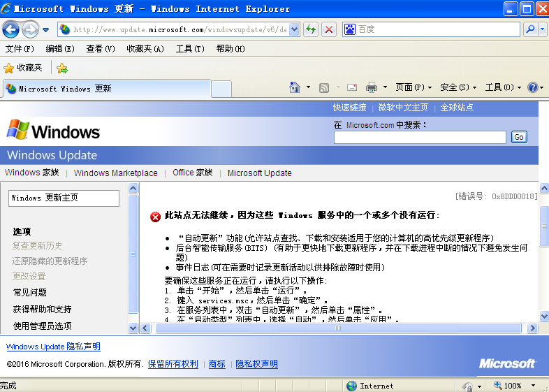Viewport: 549px width, 392px height.
Task: Open Windows Update 隐私声明 link
Action: click(53, 347)
